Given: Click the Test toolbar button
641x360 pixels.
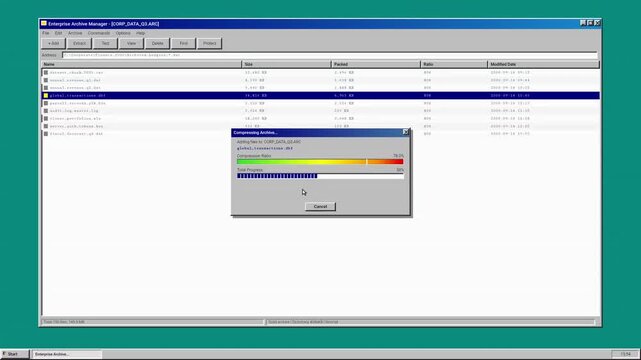Looking at the screenshot, I should click(105, 43).
